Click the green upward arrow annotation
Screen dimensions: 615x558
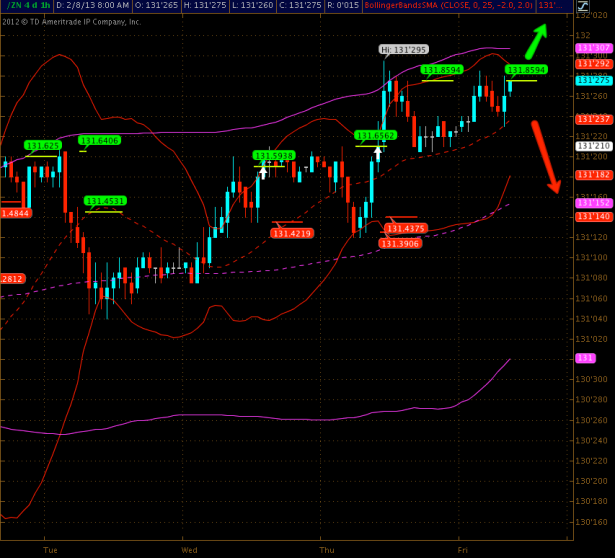tap(538, 40)
